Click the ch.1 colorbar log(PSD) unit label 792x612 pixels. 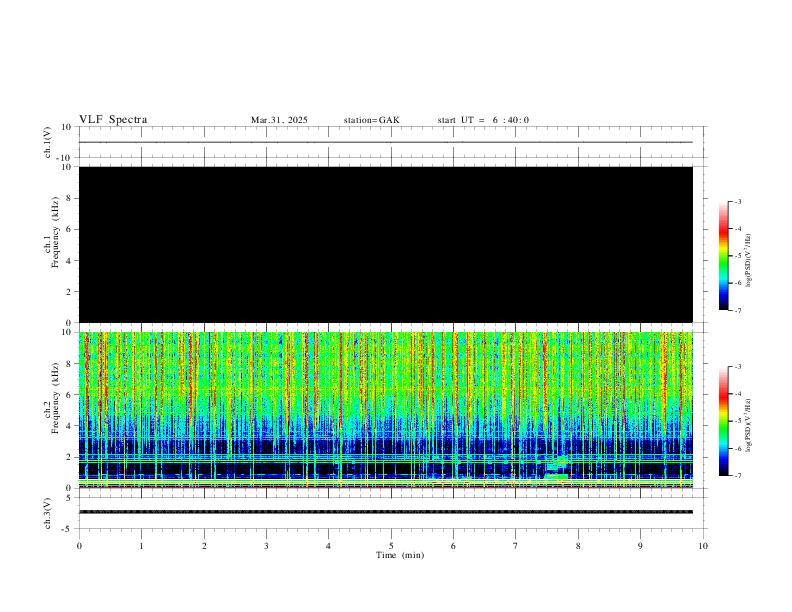(748, 261)
